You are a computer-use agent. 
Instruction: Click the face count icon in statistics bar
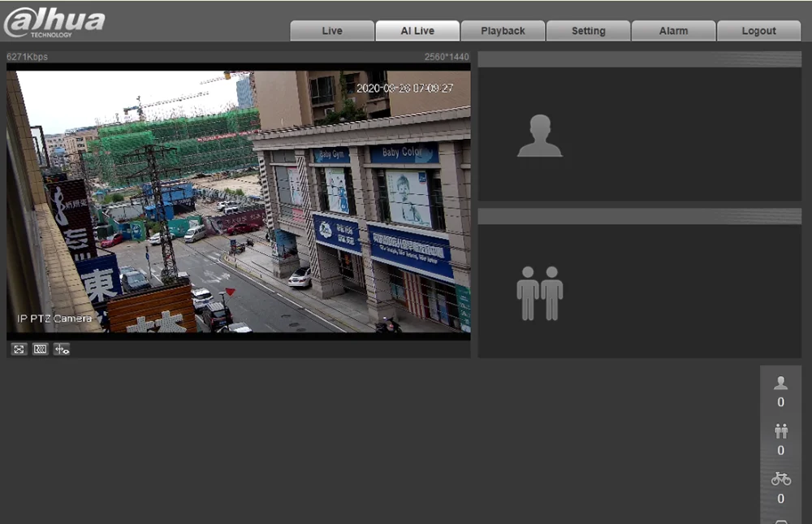780,383
